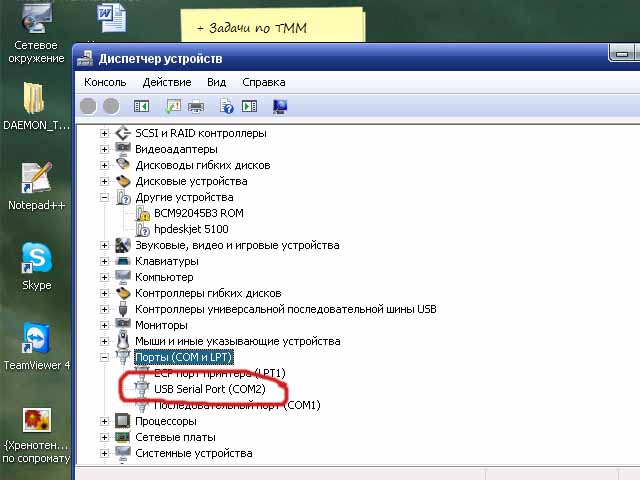Expand the Процессоры node

pos(104,421)
